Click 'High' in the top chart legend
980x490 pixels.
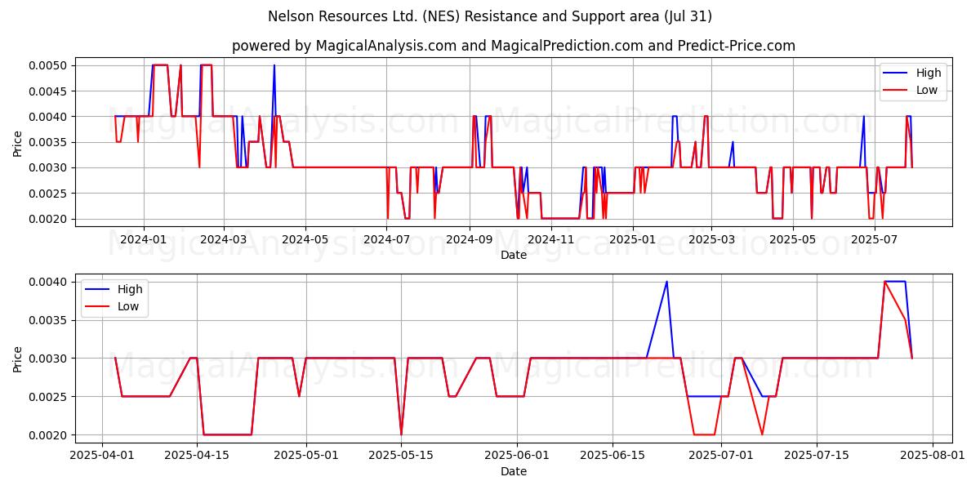(929, 73)
